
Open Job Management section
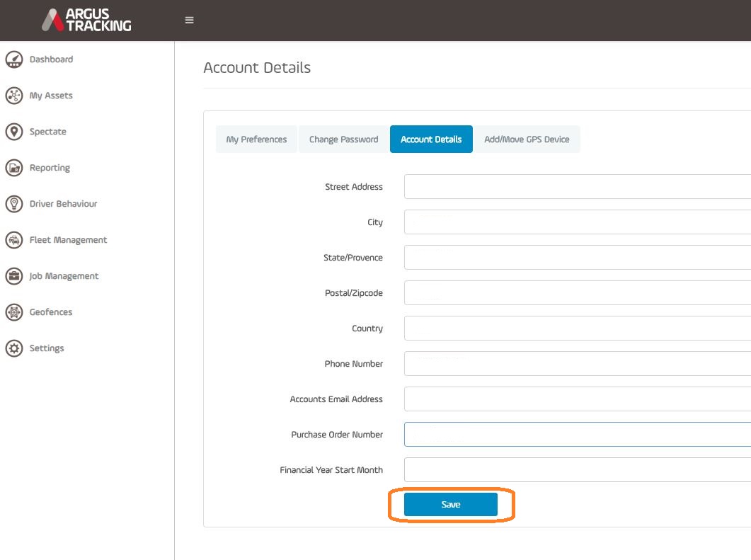64,276
